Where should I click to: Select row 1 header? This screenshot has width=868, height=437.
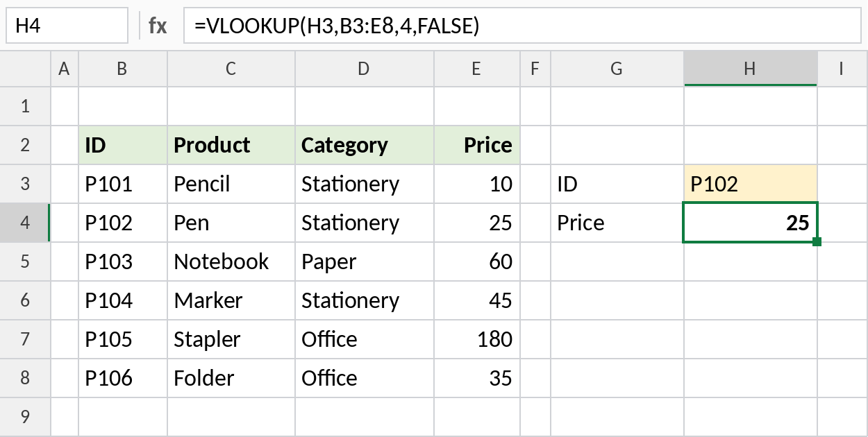(26, 106)
